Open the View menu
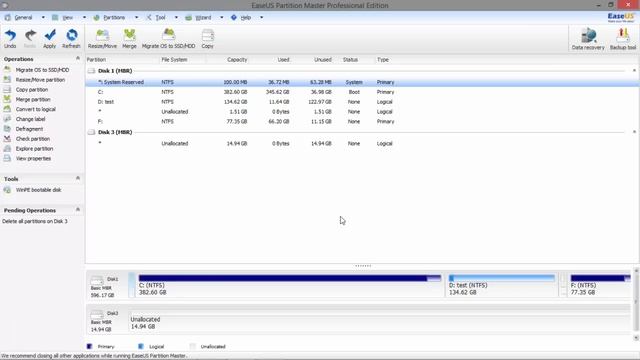Viewport: 640px width, 360px height. pyautogui.click(x=67, y=18)
